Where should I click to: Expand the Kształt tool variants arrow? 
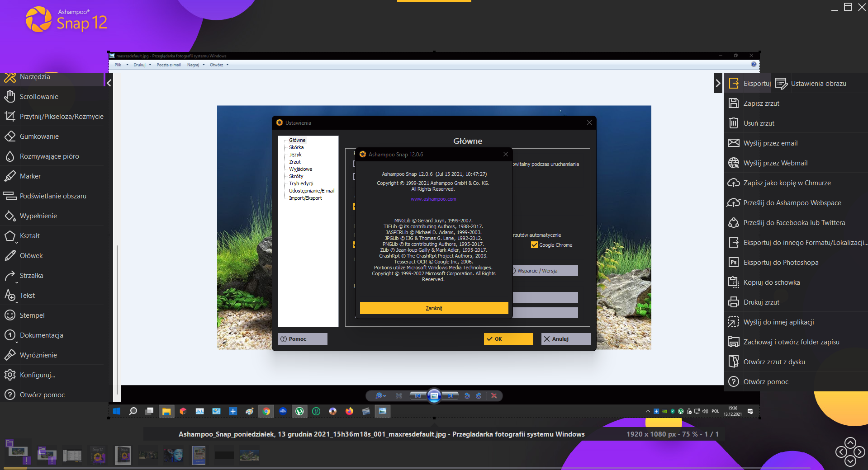coord(17,243)
